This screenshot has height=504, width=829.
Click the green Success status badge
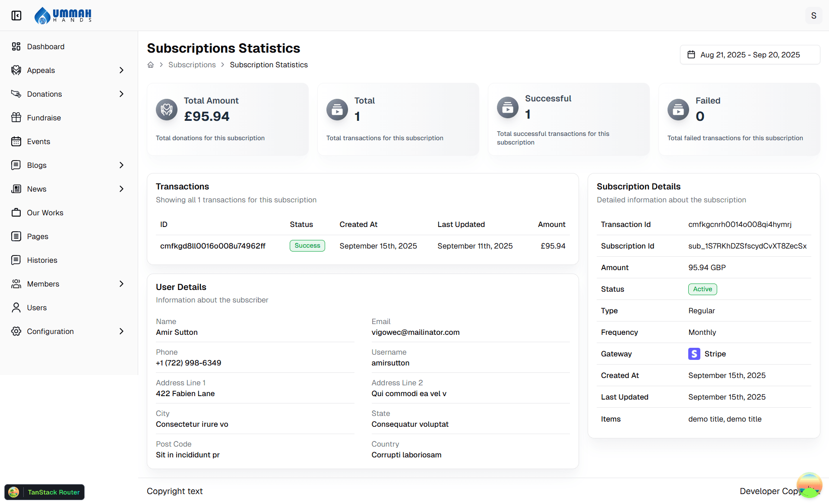point(307,246)
